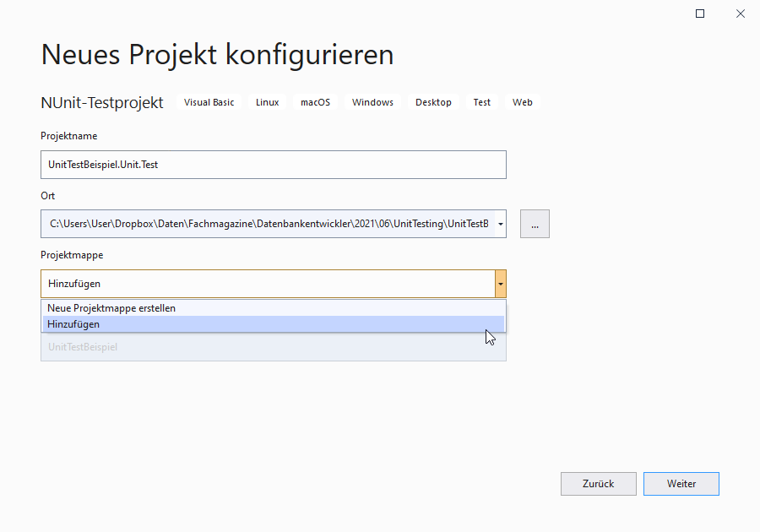The width and height of the screenshot is (760, 532).
Task: Open the Ort path history dropdown
Action: tap(499, 223)
